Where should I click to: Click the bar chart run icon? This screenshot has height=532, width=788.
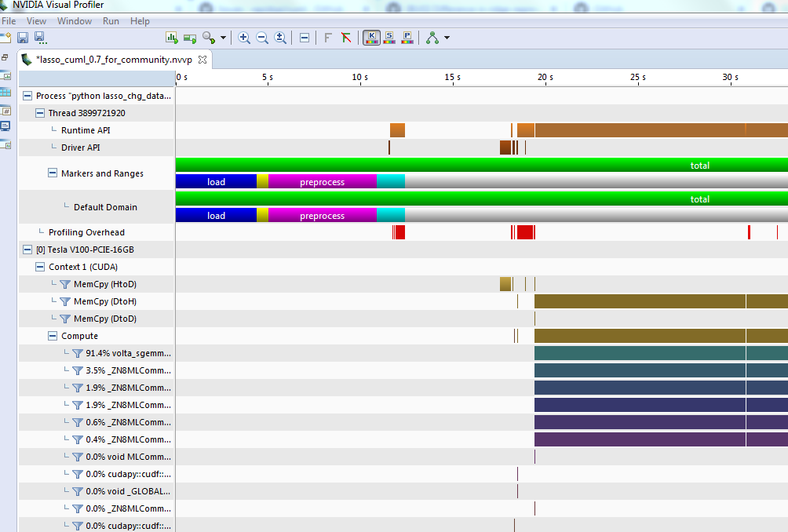pyautogui.click(x=172, y=38)
